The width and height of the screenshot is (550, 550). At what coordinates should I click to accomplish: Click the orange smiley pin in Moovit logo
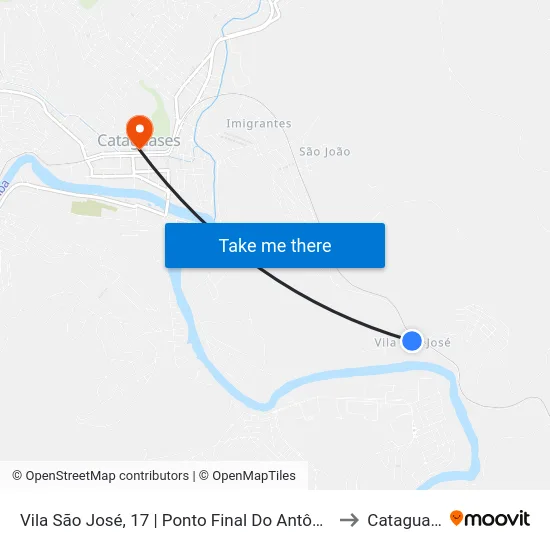[x=456, y=518]
